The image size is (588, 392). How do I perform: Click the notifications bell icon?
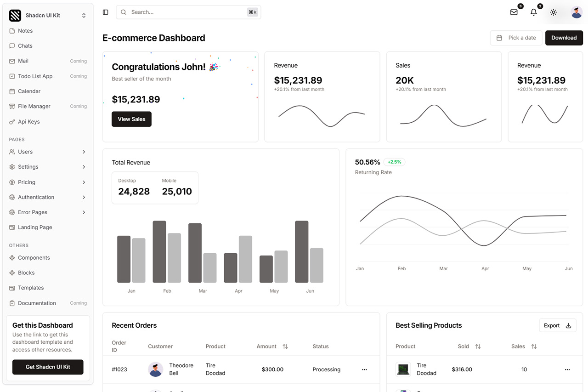point(533,12)
